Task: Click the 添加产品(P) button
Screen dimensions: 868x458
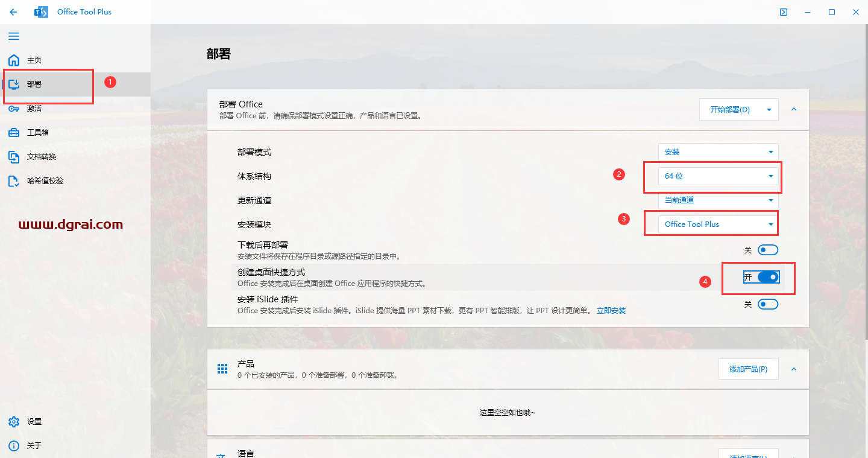Action: click(x=748, y=369)
